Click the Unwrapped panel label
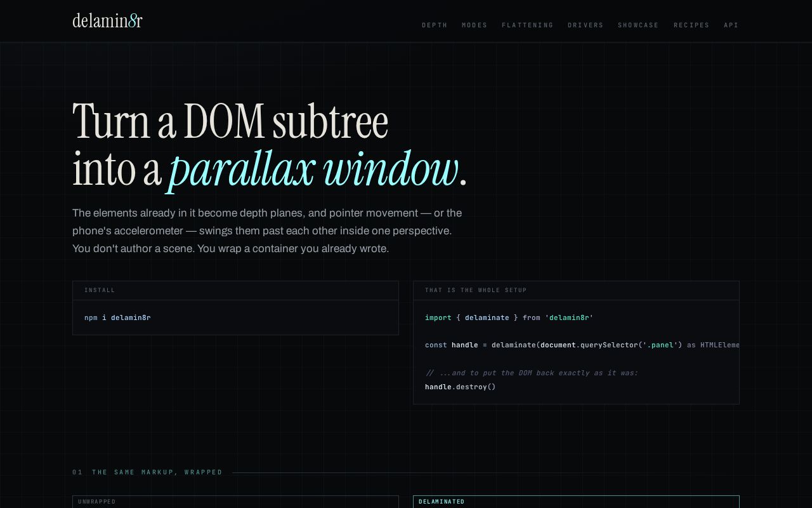This screenshot has width=812, height=508. 97,502
